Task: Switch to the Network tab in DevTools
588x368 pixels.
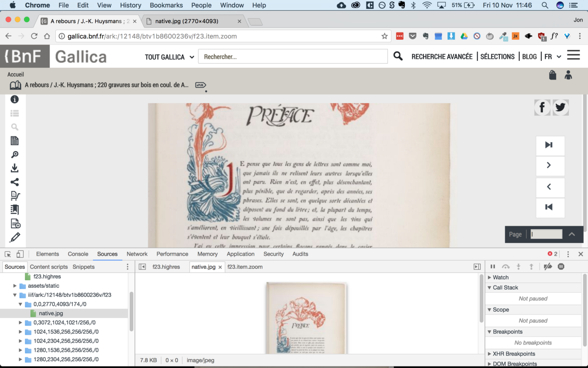Action: click(137, 254)
